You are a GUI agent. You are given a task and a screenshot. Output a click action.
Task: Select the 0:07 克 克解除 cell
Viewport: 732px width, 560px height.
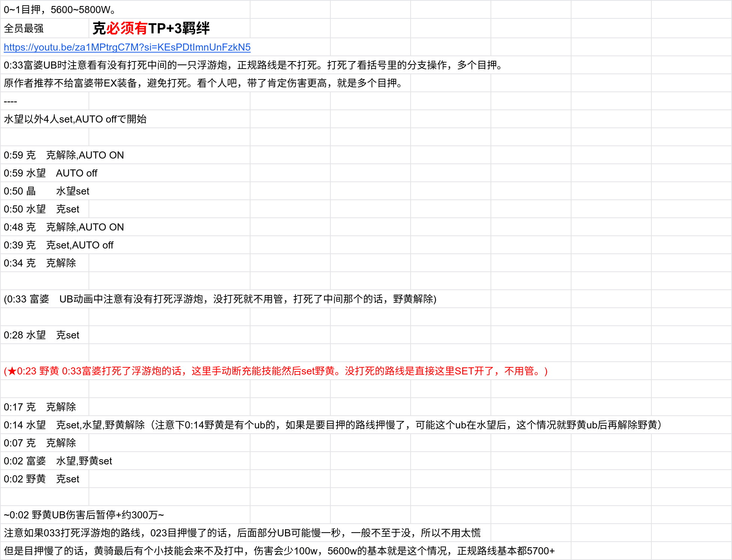coord(40,443)
